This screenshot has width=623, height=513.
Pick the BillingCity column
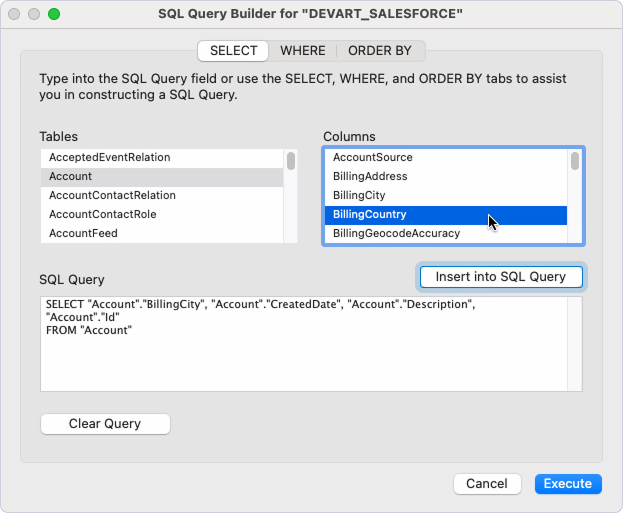pos(446,195)
